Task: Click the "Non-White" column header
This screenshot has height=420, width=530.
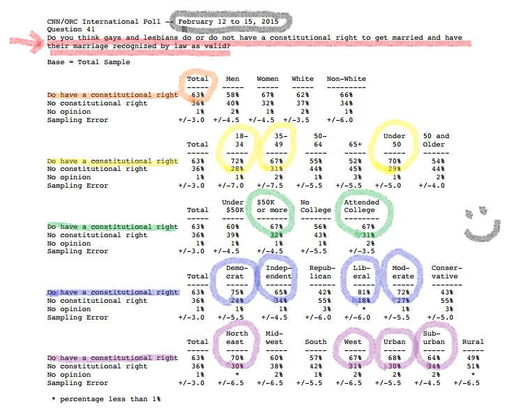Action: click(x=346, y=79)
